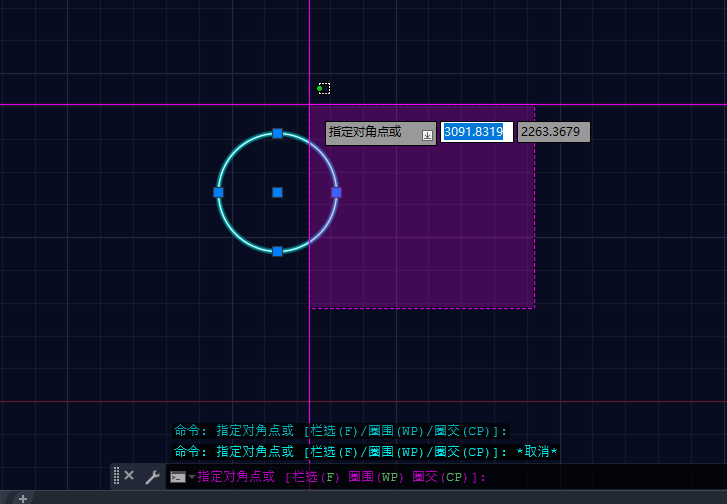Click the crossing selection cursor badge
This screenshot has height=504, width=727.
323,88
